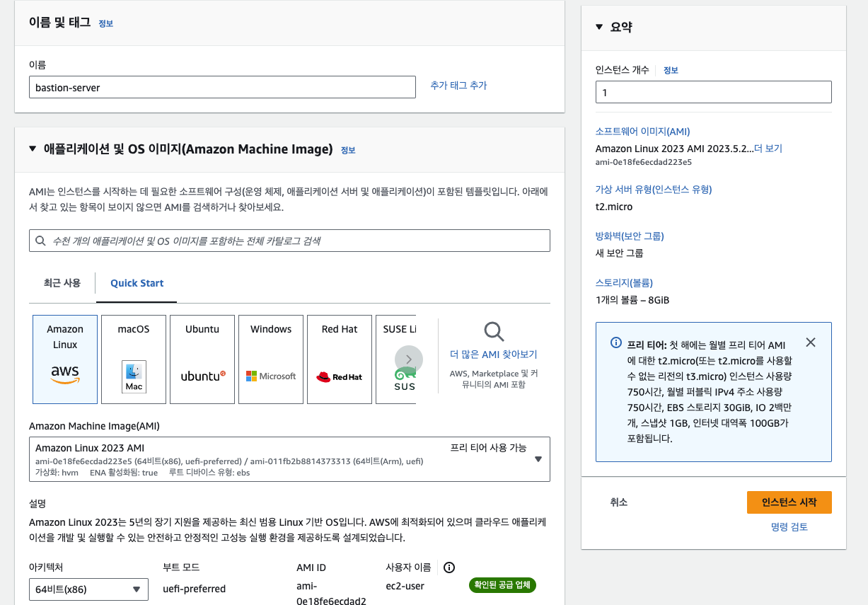Select the macOS AMI tile
Screen dimensions: 868x605
[134, 359]
